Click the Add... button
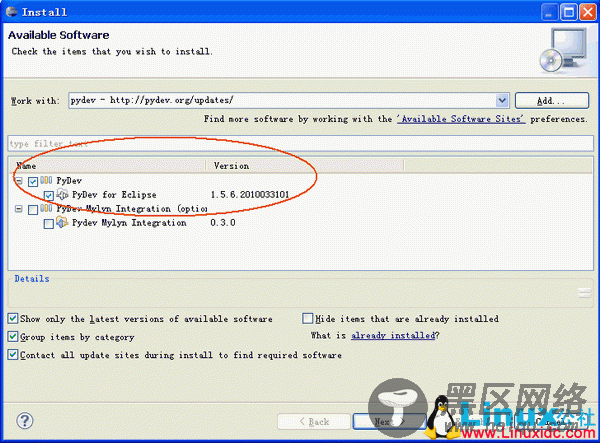Screen dimensions: 600x443 (551, 101)
